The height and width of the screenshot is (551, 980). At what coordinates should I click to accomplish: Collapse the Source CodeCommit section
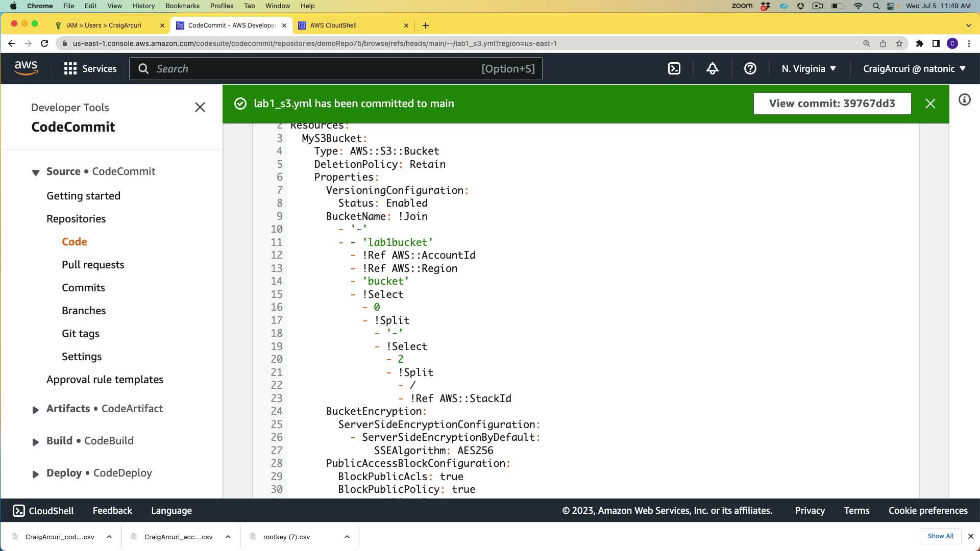point(36,172)
